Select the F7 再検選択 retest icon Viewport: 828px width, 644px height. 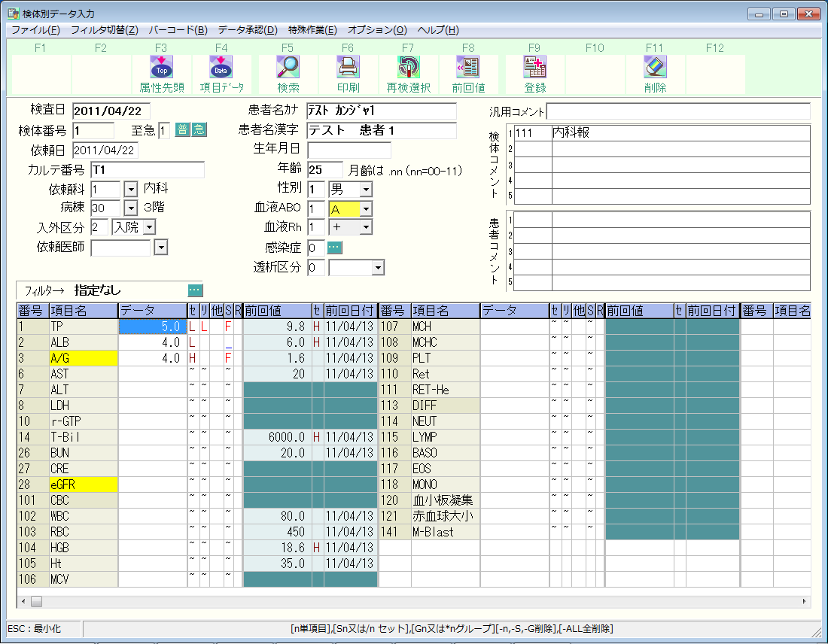[x=408, y=67]
